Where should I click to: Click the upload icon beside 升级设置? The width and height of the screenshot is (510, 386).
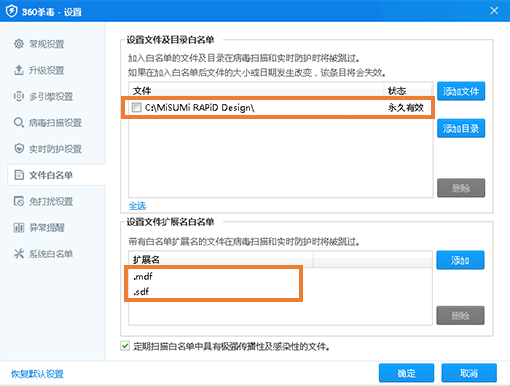click(x=19, y=70)
